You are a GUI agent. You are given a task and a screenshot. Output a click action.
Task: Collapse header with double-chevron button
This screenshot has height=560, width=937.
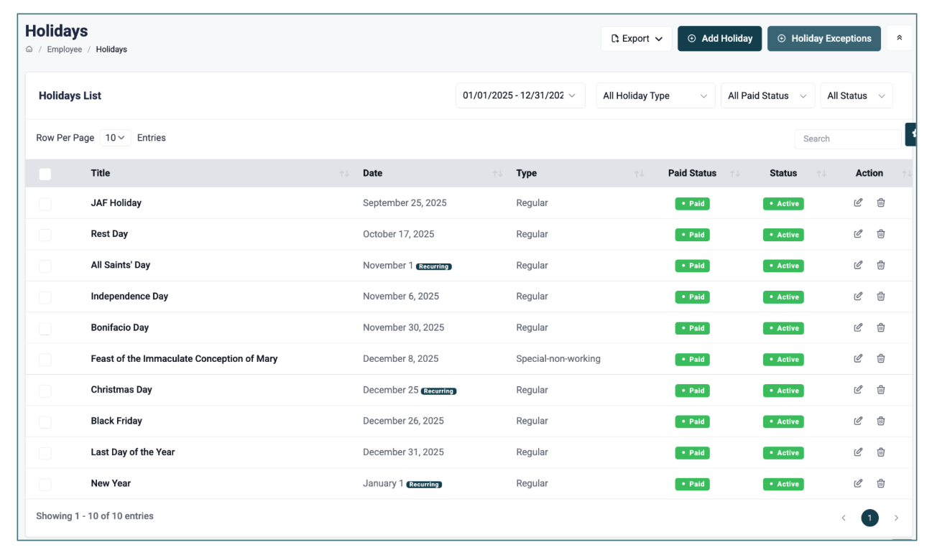point(899,39)
